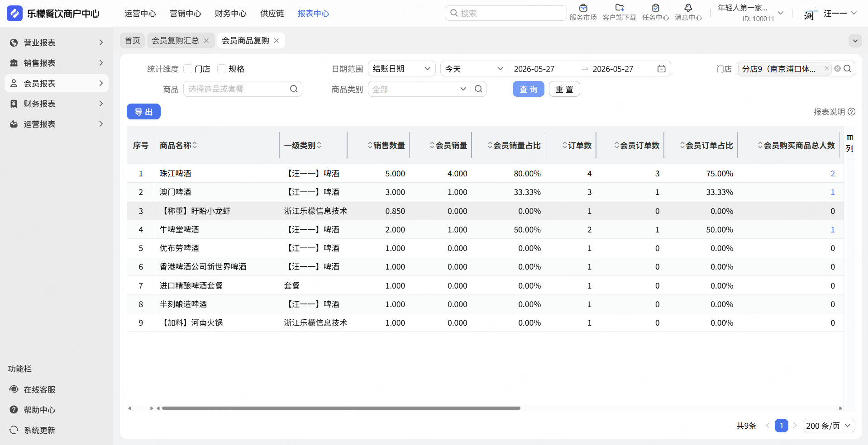The image size is (868, 445).
Task: Open the 任务中心 task center icon
Action: point(655,8)
